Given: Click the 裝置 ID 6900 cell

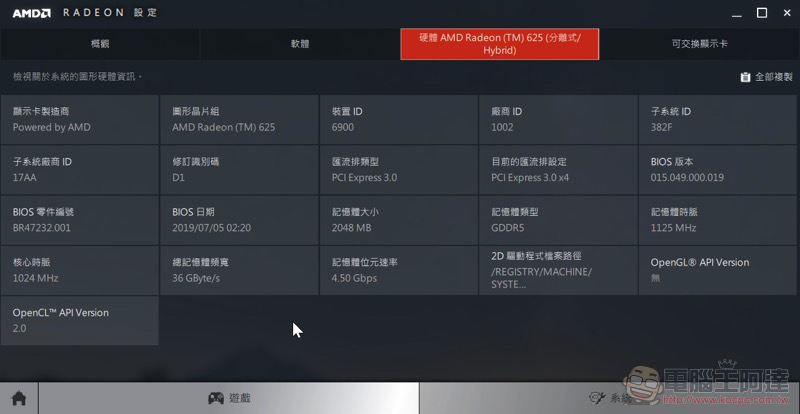Looking at the screenshot, I should click(x=399, y=119).
